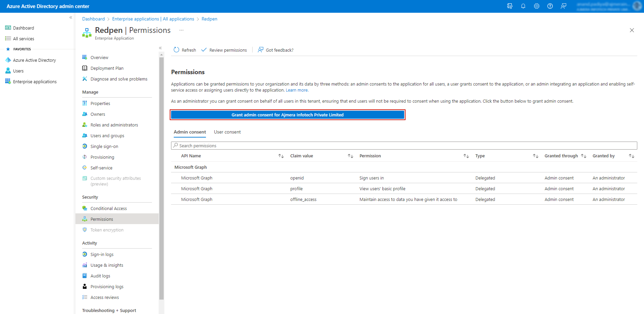Open Single sign-on settings
Screen dimensions: 644x314
tap(104, 146)
